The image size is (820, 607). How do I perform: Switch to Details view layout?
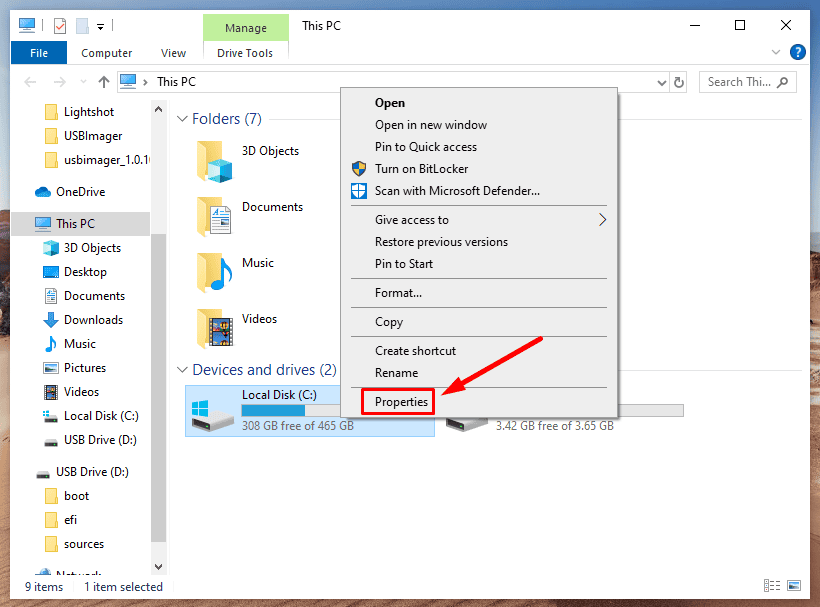tap(772, 586)
